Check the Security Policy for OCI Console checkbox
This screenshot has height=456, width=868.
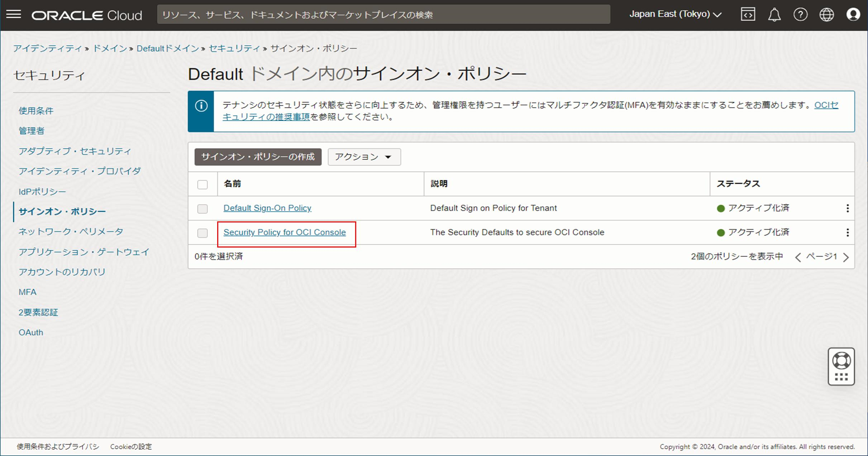tap(202, 233)
